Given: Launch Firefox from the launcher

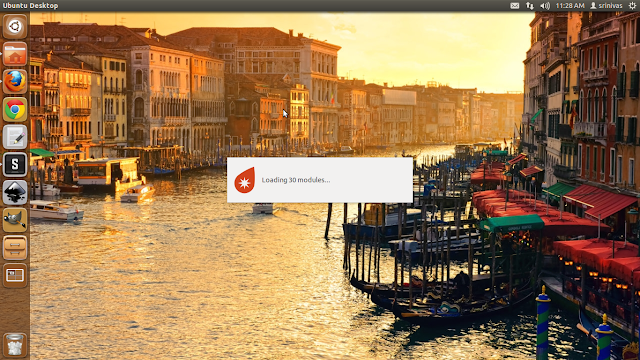Looking at the screenshot, I should 15,82.
